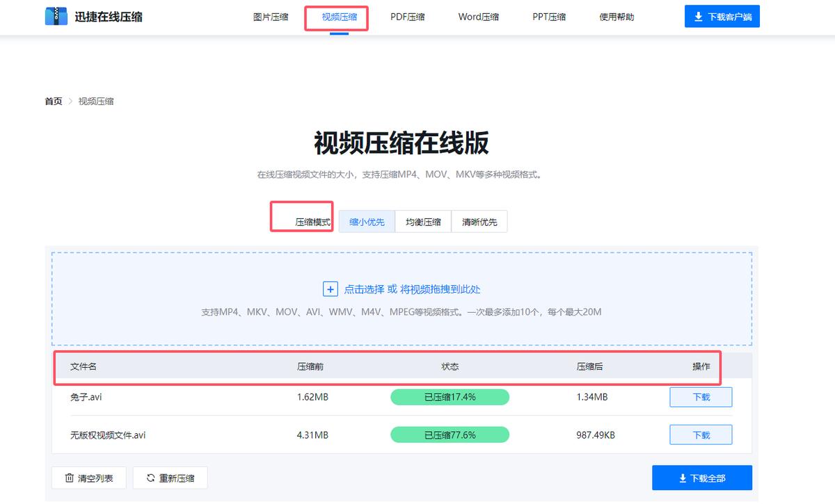Open the PPT压缩 menu item
Screen dimensions: 835x504
click(549, 17)
